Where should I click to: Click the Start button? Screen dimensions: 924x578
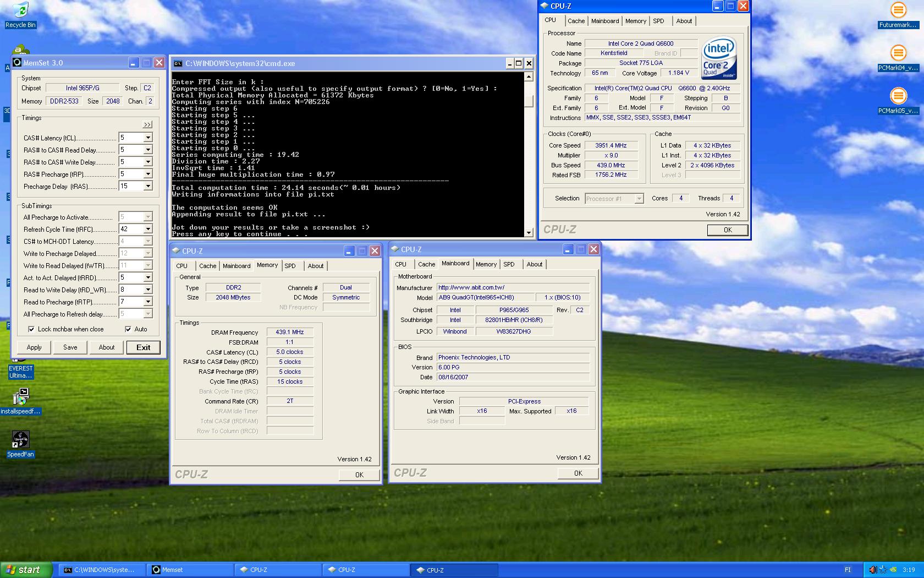click(x=26, y=570)
